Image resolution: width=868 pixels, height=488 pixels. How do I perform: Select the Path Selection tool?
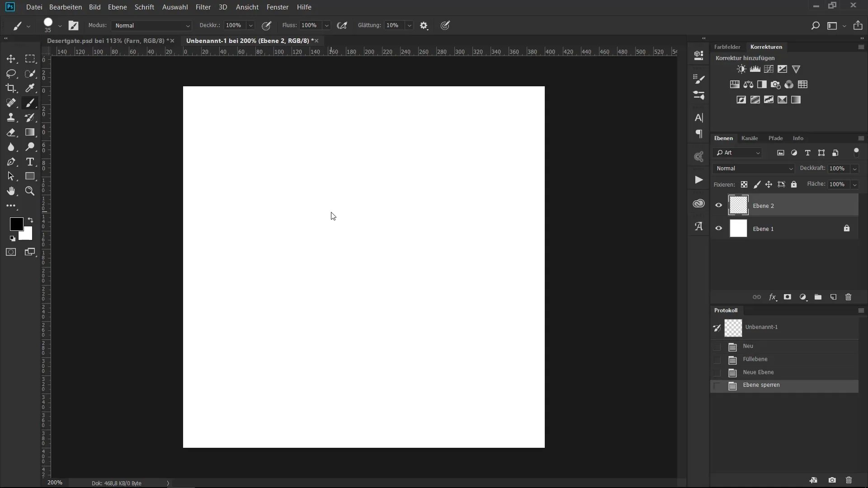pyautogui.click(x=11, y=176)
